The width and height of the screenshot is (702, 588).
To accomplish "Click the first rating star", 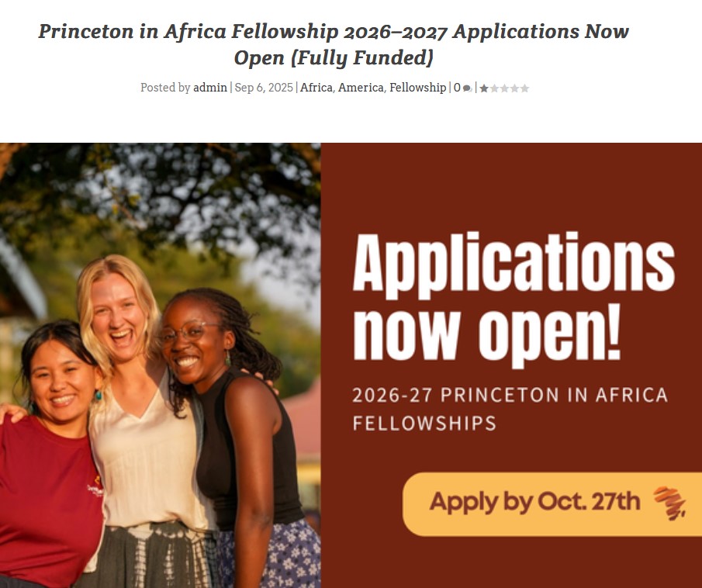I will (484, 88).
